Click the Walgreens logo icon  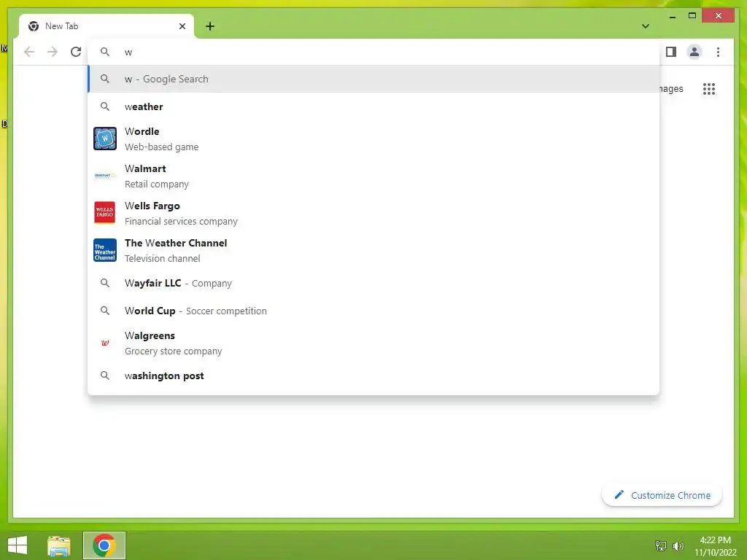coord(105,343)
